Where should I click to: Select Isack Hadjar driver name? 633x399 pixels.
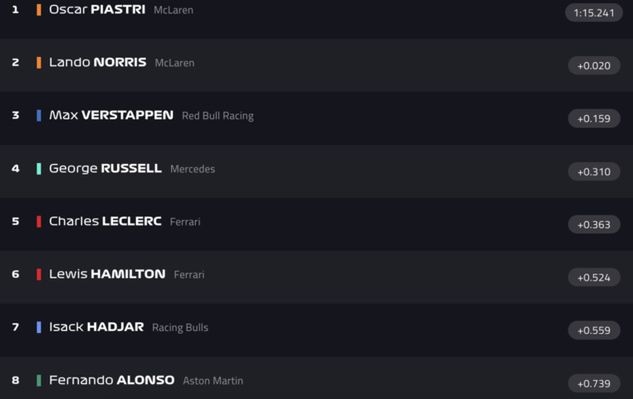pyautogui.click(x=96, y=327)
